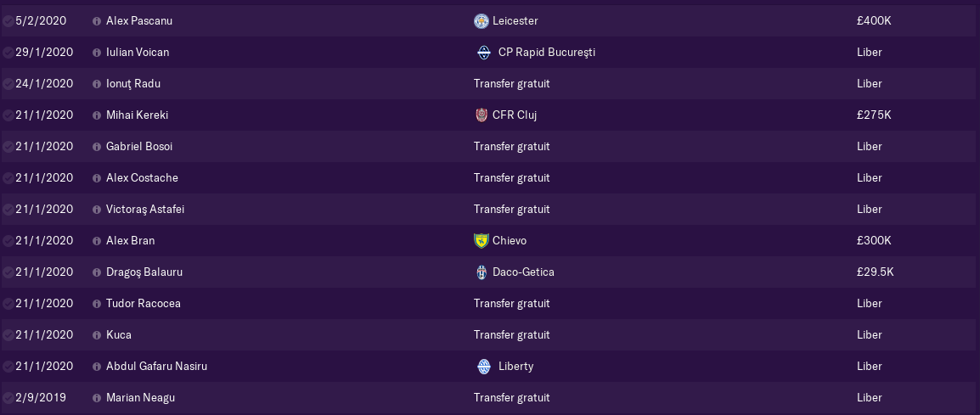
Task: Open Dragoș Balauru's player page
Action: click(144, 272)
